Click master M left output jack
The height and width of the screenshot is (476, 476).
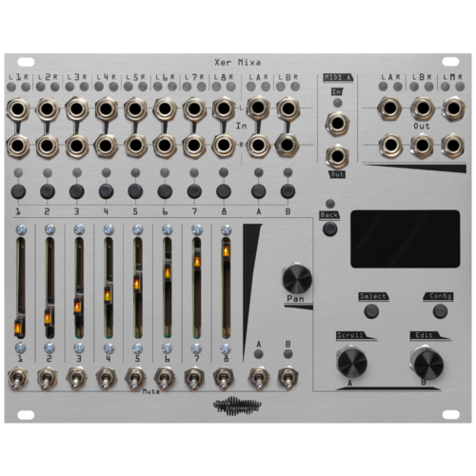(x=453, y=109)
